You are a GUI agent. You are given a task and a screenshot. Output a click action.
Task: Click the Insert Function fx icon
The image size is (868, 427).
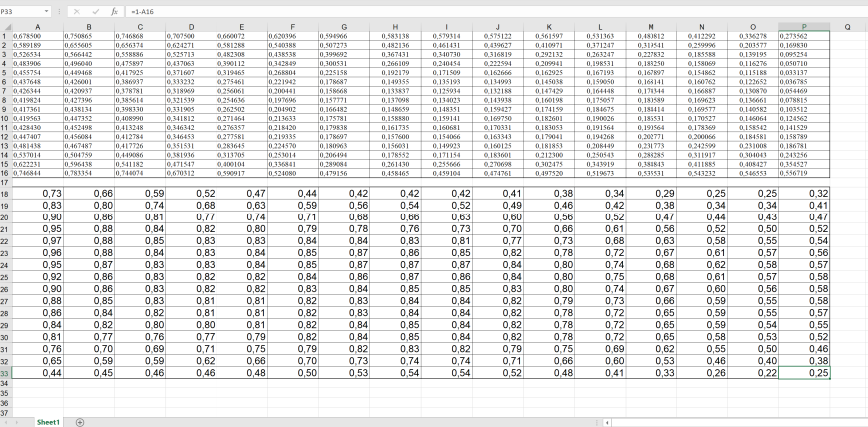(114, 11)
